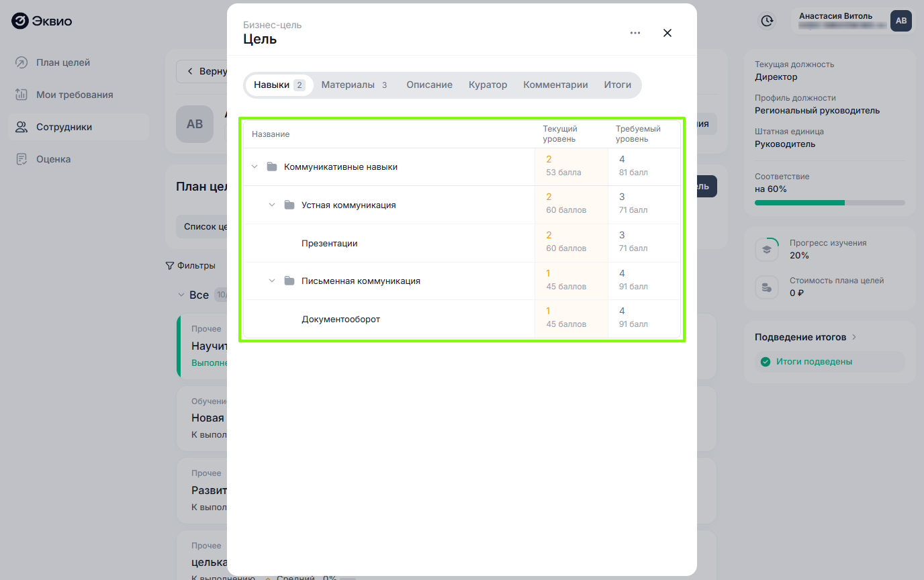The width and height of the screenshot is (924, 580).
Task: Click '53 балла' current level cell
Action: [571, 166]
